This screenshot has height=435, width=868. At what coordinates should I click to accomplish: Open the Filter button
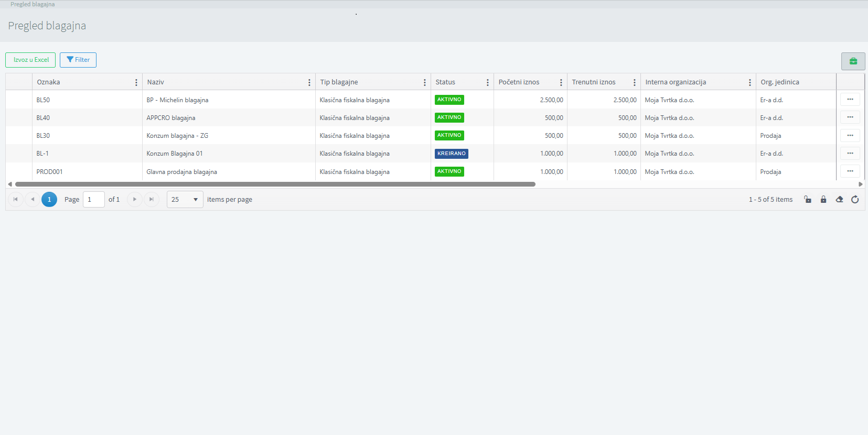[78, 60]
